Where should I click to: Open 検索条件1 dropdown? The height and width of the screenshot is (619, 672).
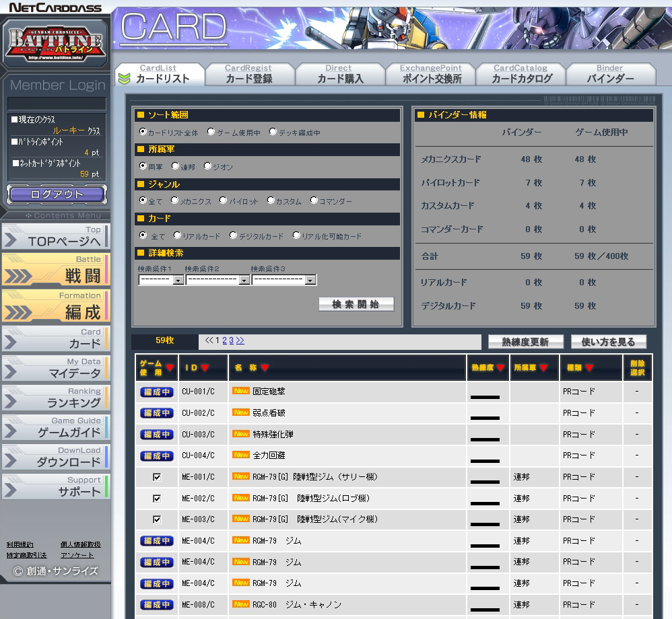(161, 280)
